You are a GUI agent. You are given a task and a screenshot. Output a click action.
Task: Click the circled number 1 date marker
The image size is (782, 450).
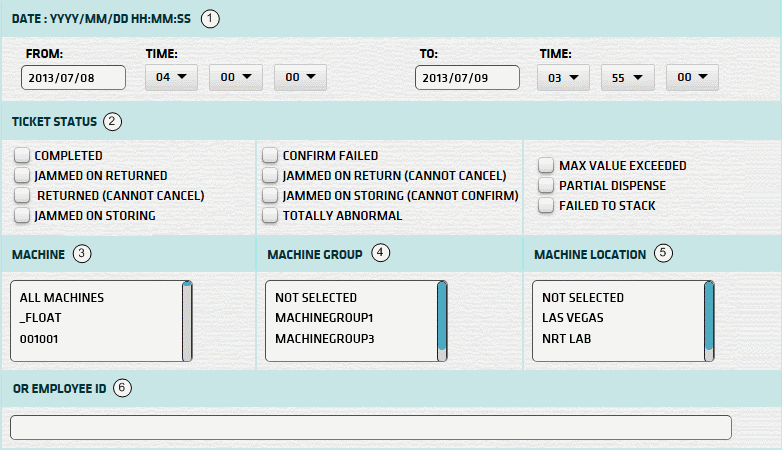click(x=209, y=18)
